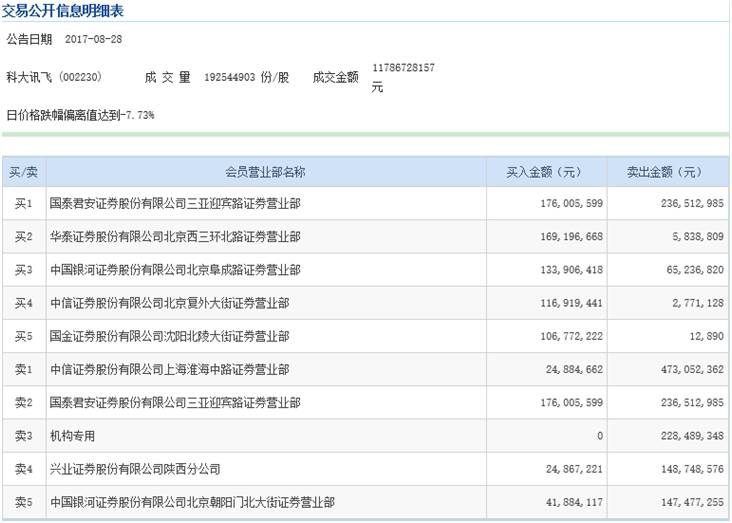732x523 pixels.
Task: Click the title "交易公开信息明细表"
Action: [63, 10]
